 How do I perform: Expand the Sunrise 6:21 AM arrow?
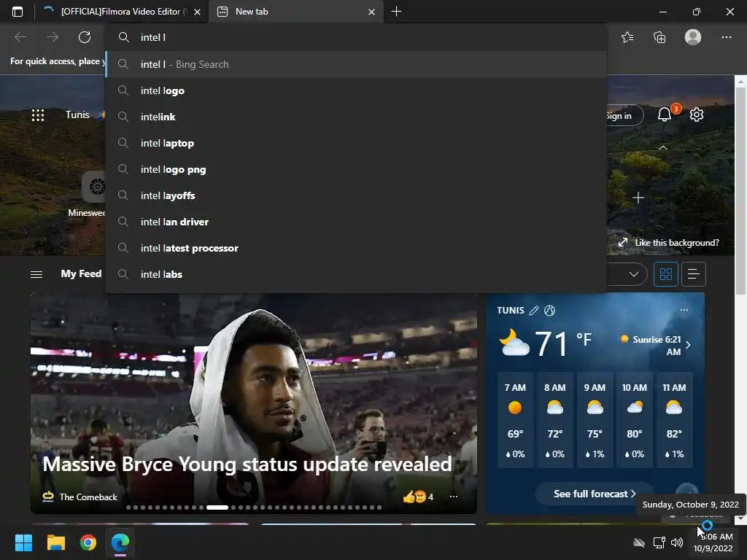688,345
